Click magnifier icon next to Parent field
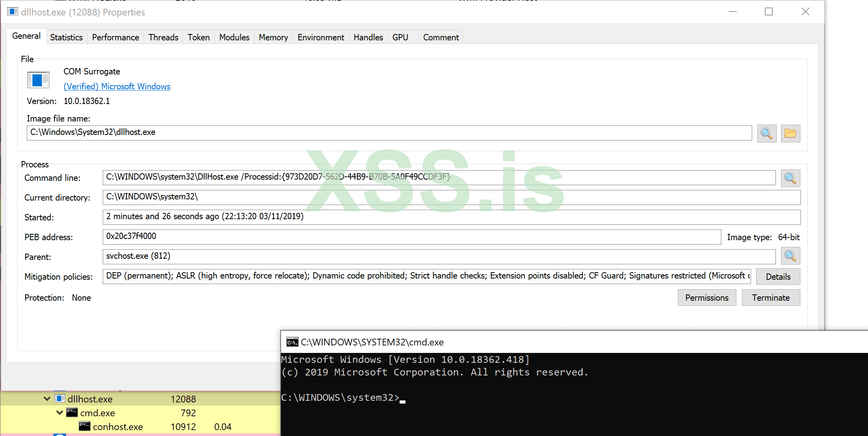This screenshot has width=868, height=436. (790, 256)
